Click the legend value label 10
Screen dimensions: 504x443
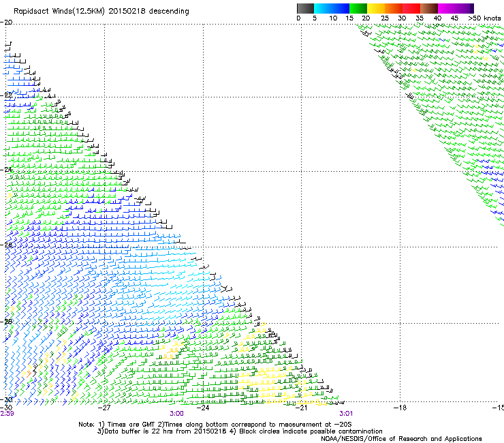click(x=333, y=18)
